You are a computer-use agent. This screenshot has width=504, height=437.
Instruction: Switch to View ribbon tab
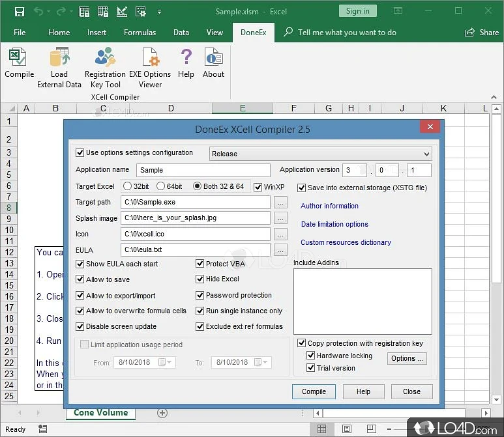tap(215, 33)
